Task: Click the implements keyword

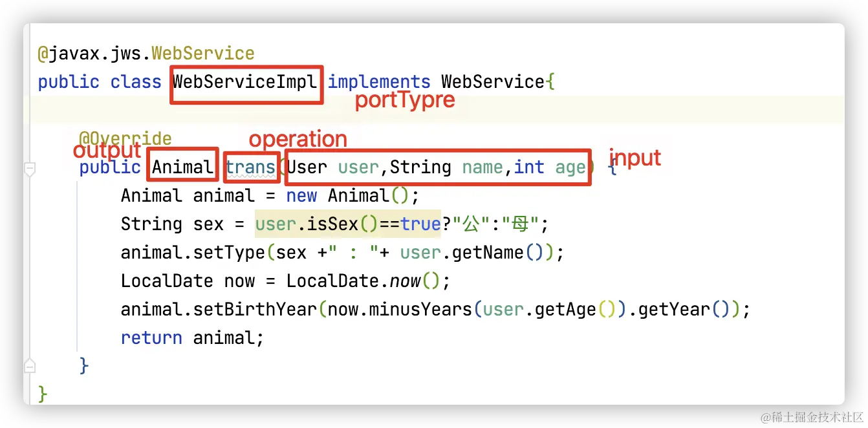Action: tap(379, 82)
